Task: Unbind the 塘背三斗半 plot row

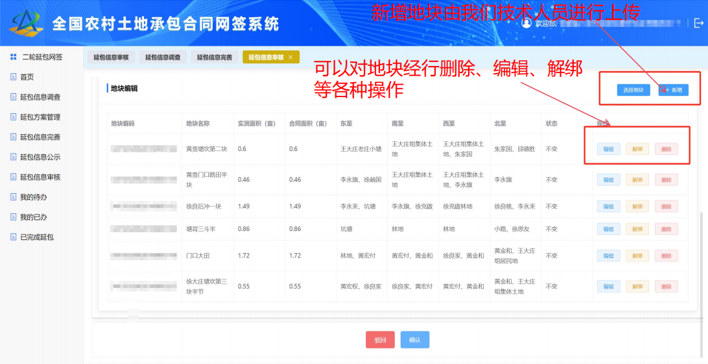Action: pos(637,229)
